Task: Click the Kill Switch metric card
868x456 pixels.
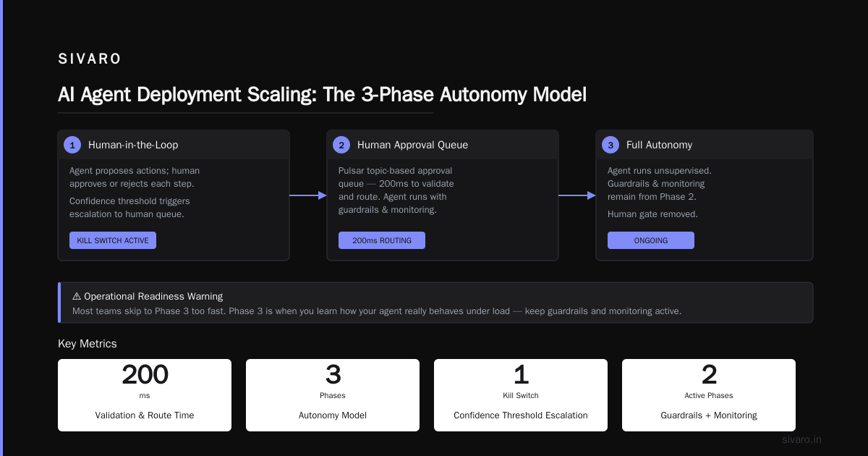Action: coord(521,395)
